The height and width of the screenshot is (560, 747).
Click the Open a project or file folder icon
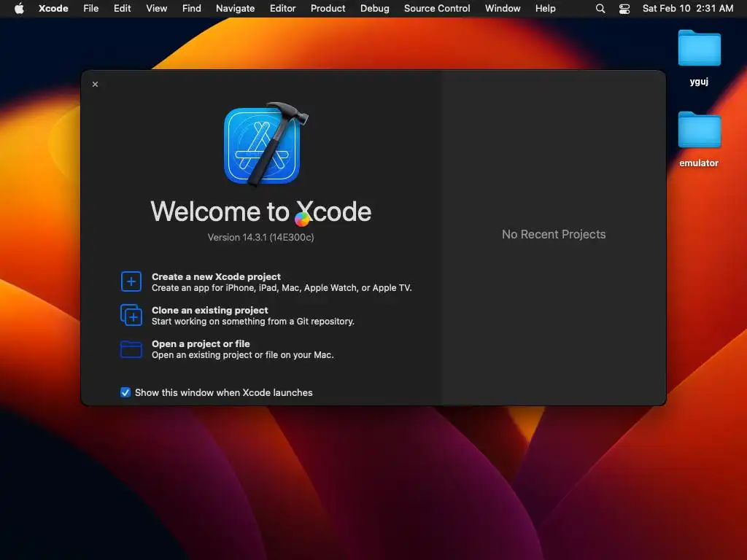pos(131,349)
